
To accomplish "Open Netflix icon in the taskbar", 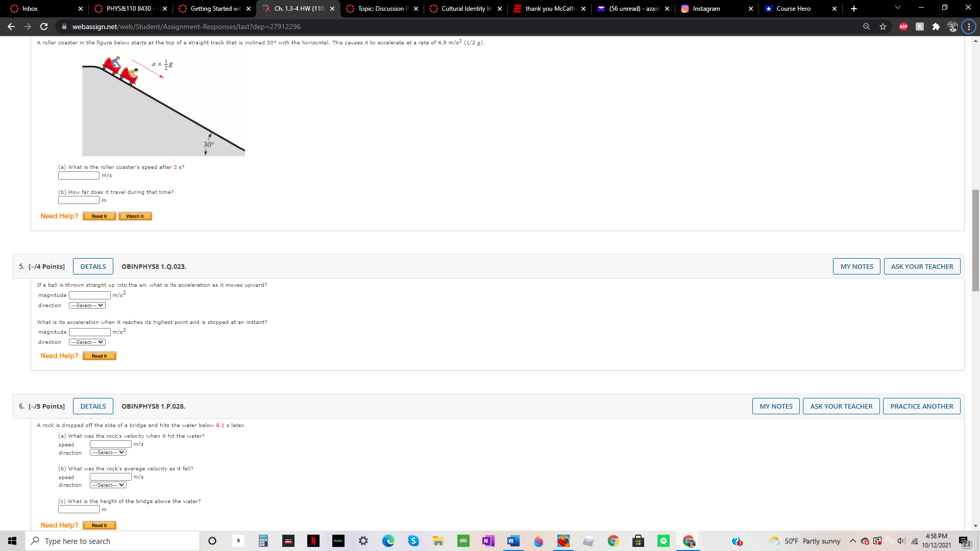I will tap(313, 541).
